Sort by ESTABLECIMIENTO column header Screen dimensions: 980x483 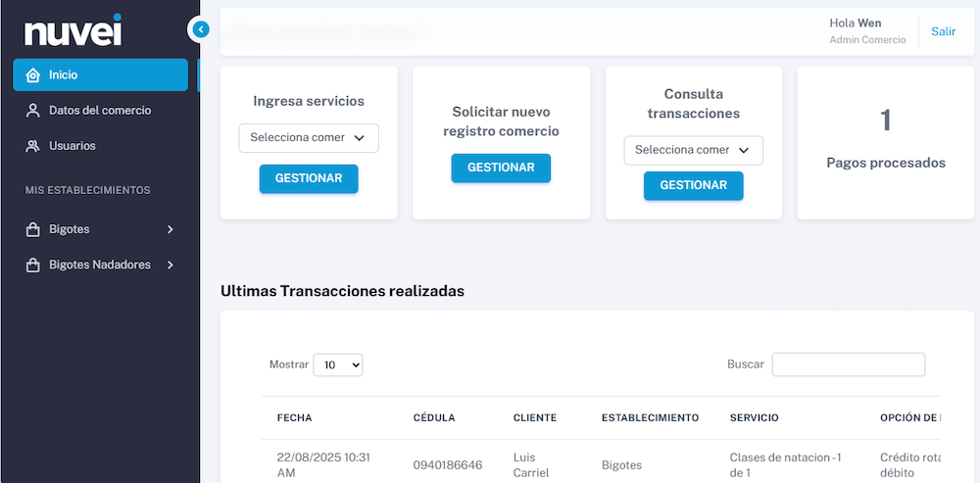[650, 418]
